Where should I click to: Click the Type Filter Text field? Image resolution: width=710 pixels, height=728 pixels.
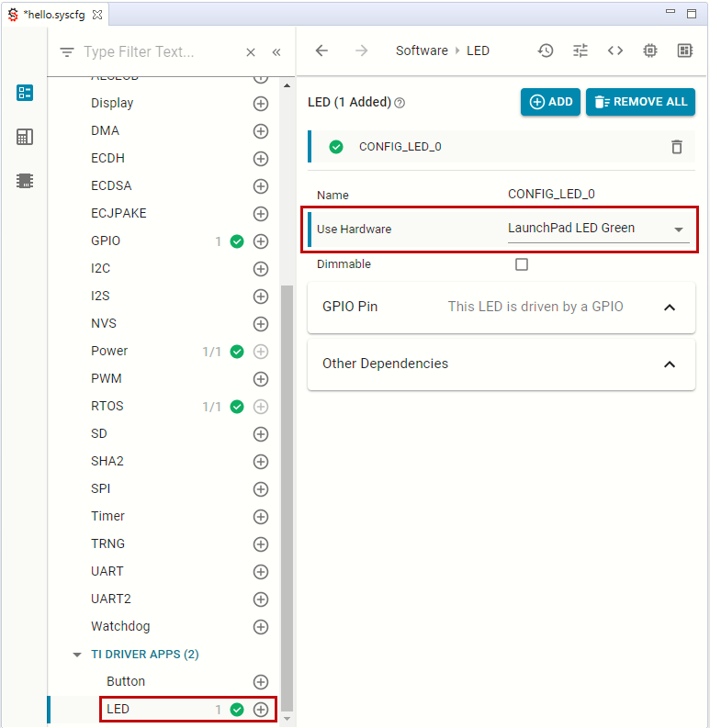coord(156,52)
